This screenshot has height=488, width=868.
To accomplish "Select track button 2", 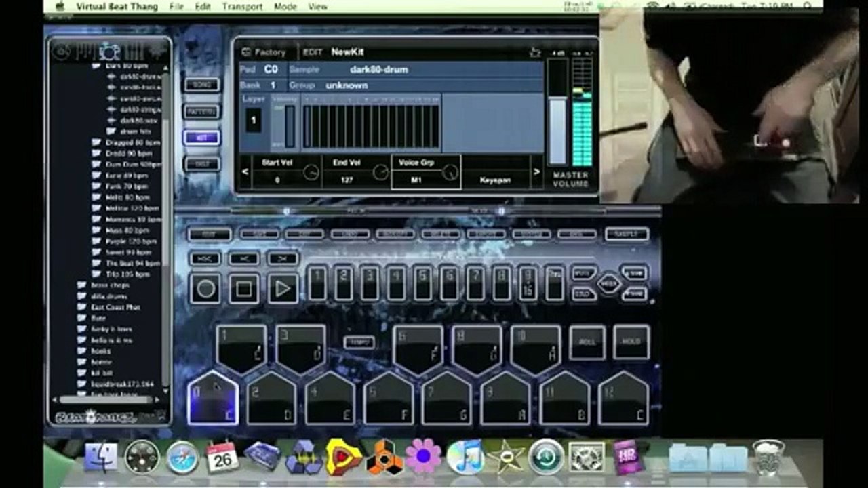I will (x=344, y=283).
